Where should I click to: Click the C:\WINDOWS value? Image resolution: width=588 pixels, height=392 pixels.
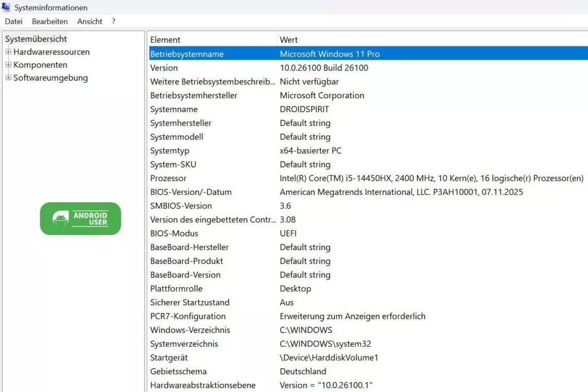306,330
